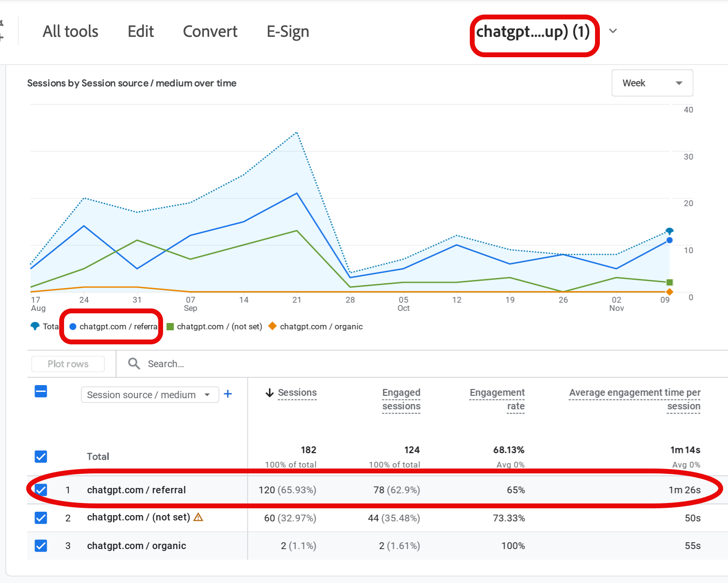The width and height of the screenshot is (728, 583).
Task: Click the Engaged sessions column header
Action: pos(401,399)
